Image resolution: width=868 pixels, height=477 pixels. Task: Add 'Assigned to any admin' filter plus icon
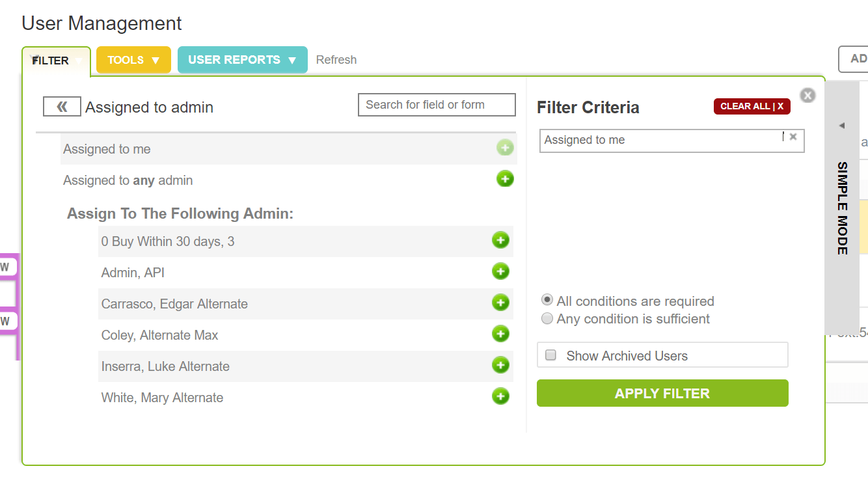click(505, 179)
